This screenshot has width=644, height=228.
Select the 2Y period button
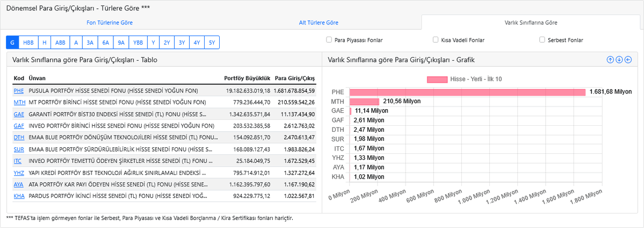coord(167,42)
